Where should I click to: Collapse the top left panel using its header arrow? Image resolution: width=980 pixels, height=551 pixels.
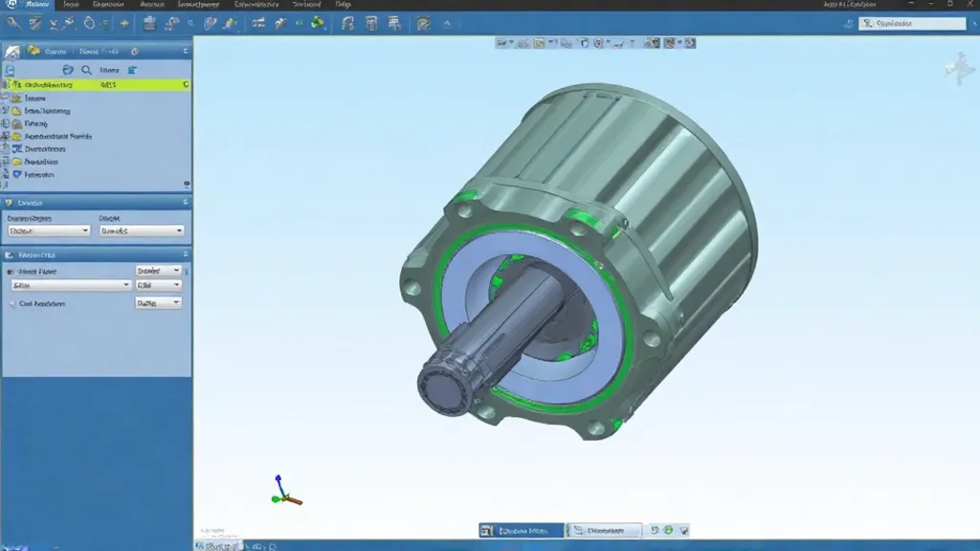pos(186,52)
